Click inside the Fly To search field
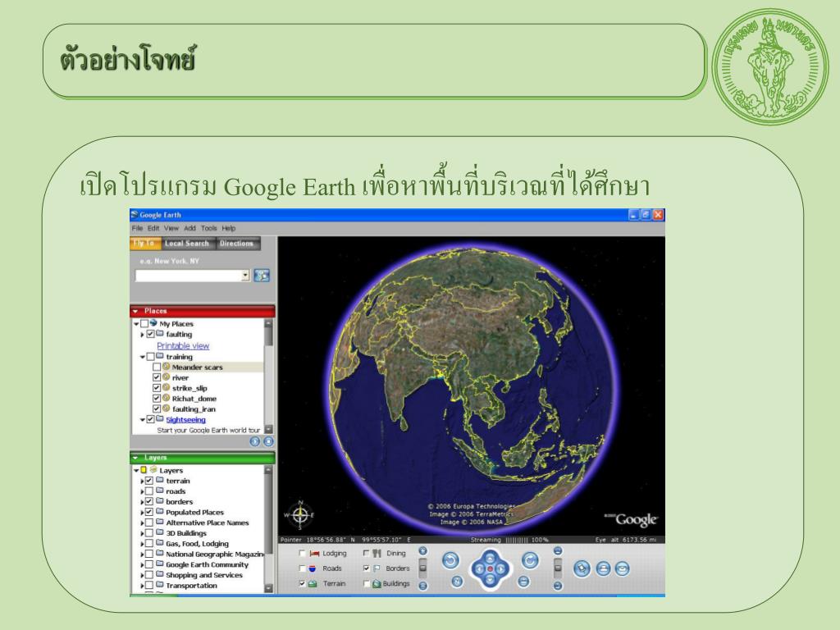This screenshot has width=840, height=630. [188, 276]
